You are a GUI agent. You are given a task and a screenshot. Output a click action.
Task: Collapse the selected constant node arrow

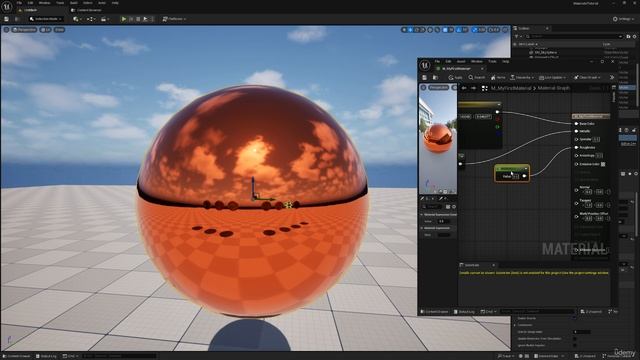(x=526, y=169)
